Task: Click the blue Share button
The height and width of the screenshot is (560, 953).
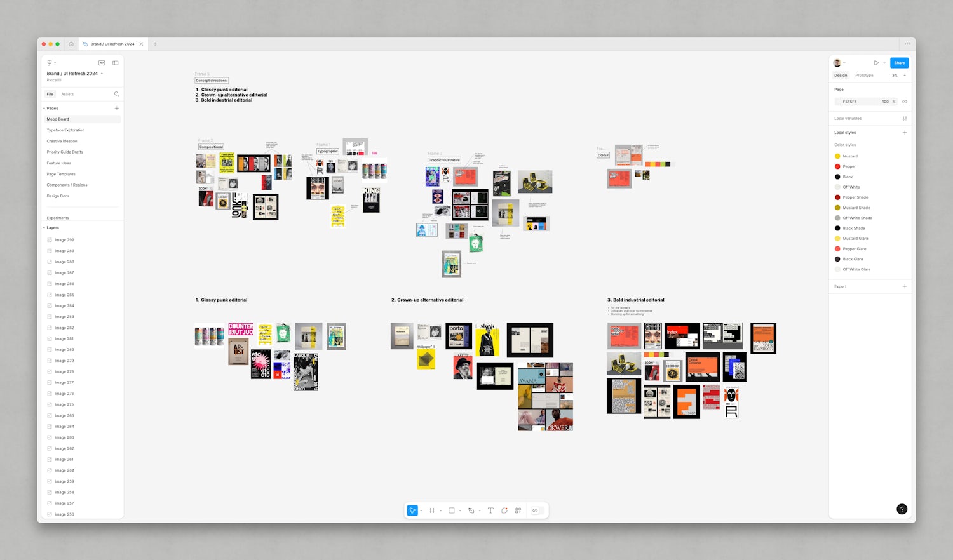Action: pyautogui.click(x=899, y=63)
